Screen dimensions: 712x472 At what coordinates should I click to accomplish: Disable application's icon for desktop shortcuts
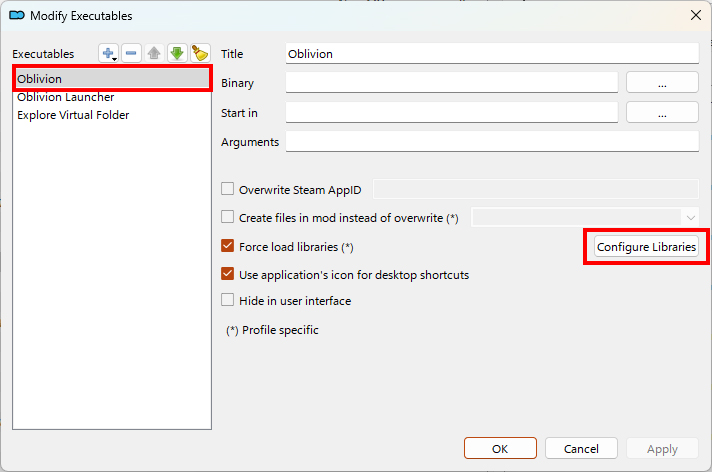tap(228, 274)
